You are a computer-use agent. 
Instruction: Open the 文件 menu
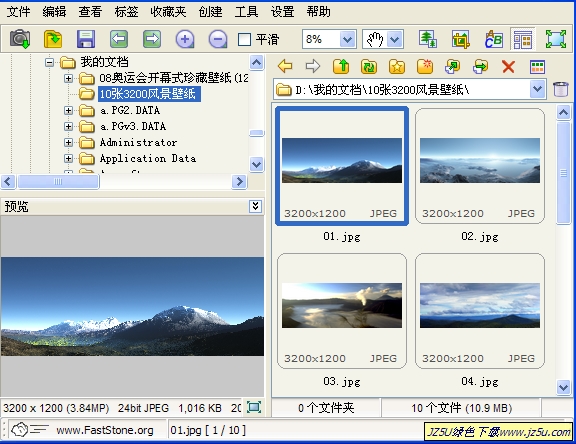click(x=18, y=12)
